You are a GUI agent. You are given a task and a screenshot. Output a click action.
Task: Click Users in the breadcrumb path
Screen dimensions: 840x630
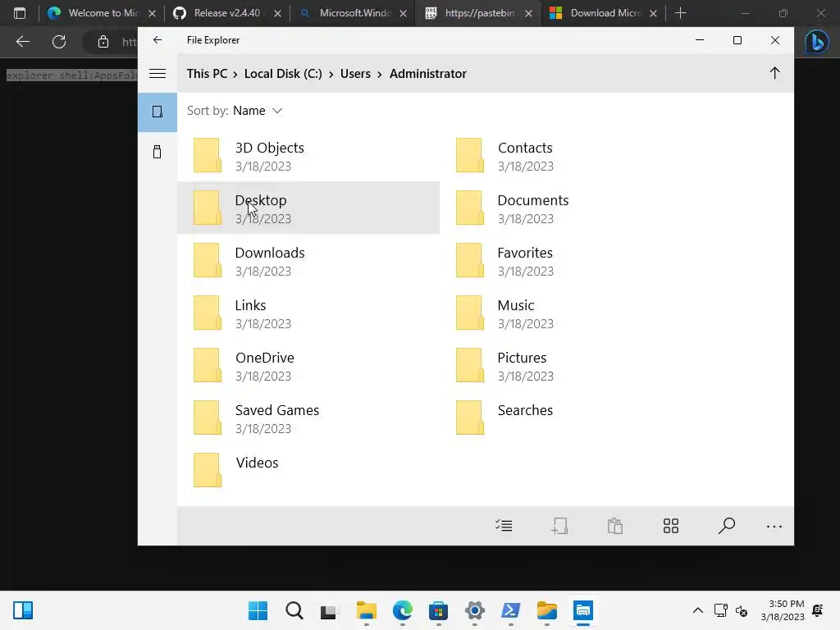tap(355, 74)
